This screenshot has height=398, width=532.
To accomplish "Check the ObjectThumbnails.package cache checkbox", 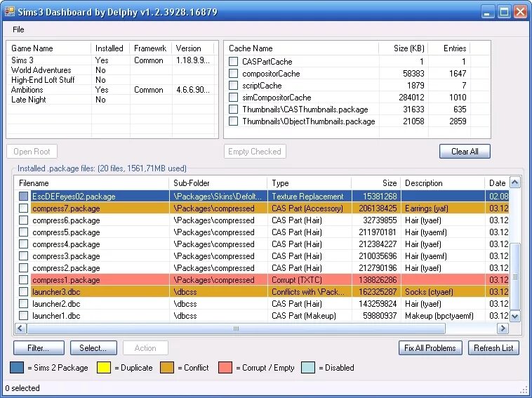I will click(x=233, y=121).
